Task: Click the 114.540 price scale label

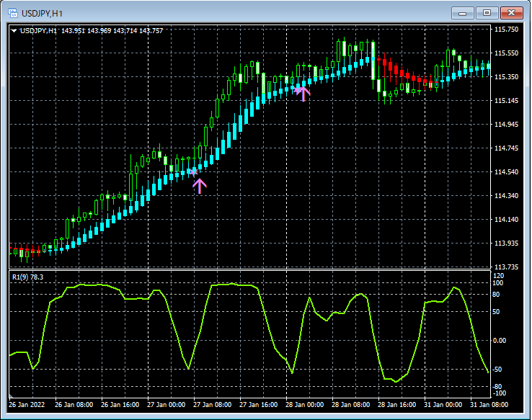Action: (x=506, y=172)
